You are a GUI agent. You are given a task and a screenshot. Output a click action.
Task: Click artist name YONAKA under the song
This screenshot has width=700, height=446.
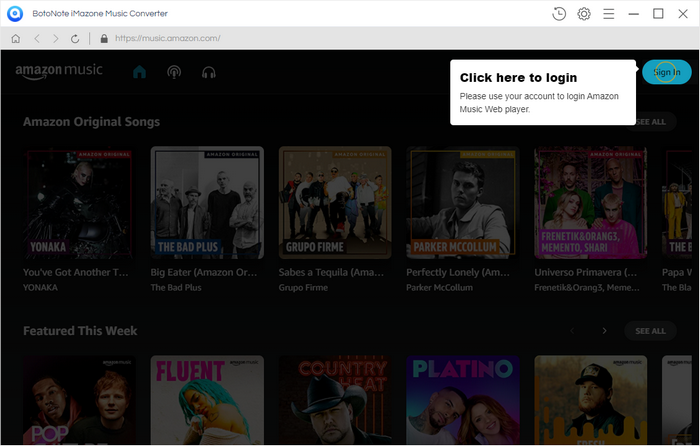(x=40, y=288)
